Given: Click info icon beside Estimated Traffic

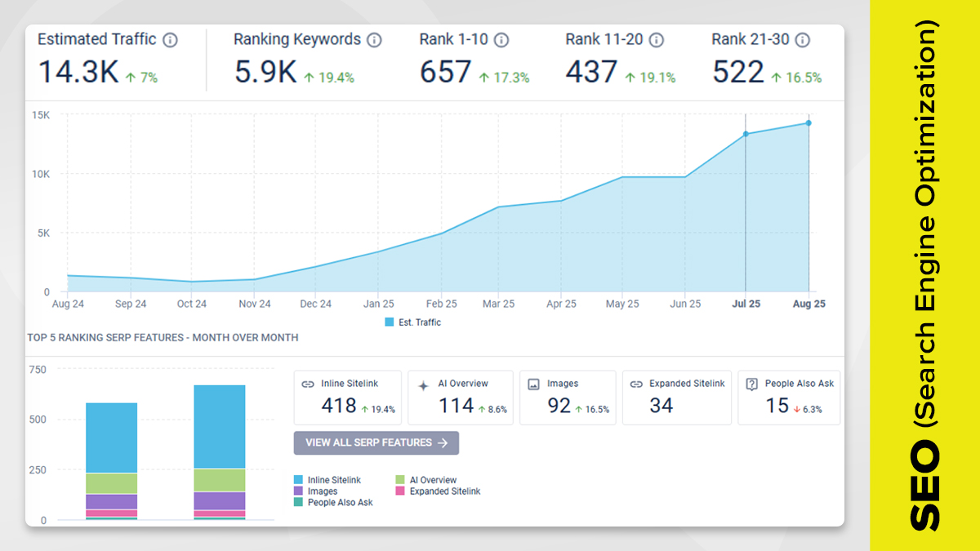Looking at the screenshot, I should click(170, 40).
